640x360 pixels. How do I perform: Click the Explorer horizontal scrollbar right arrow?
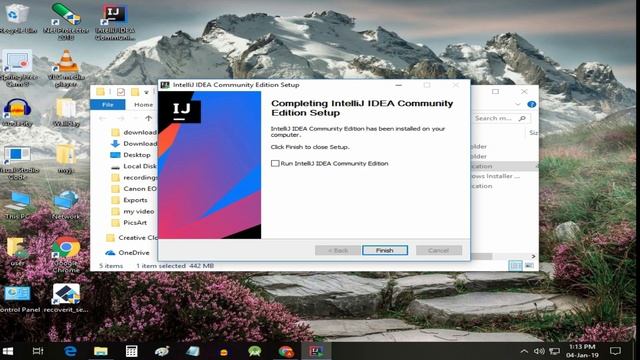tap(533, 256)
